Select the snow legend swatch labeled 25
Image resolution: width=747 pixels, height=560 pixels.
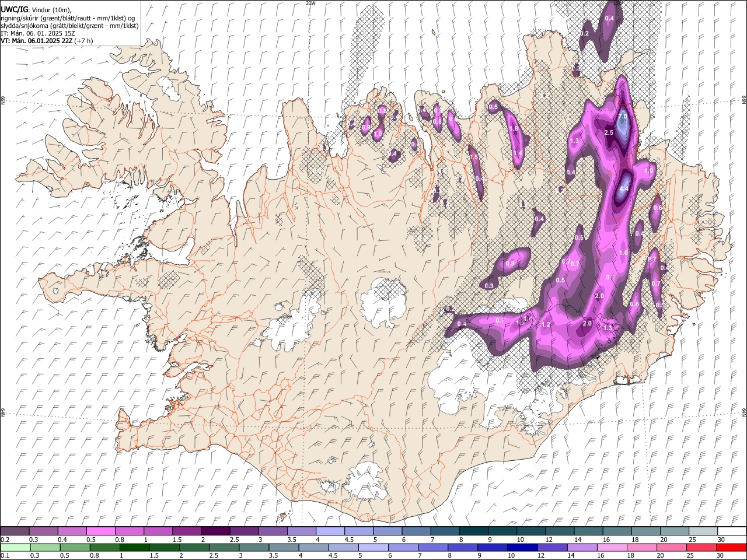click(703, 531)
